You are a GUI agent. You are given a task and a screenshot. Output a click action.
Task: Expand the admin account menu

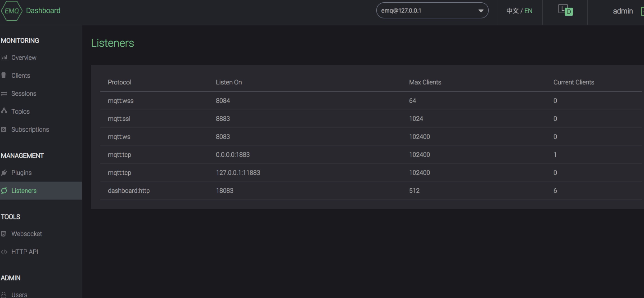[623, 11]
